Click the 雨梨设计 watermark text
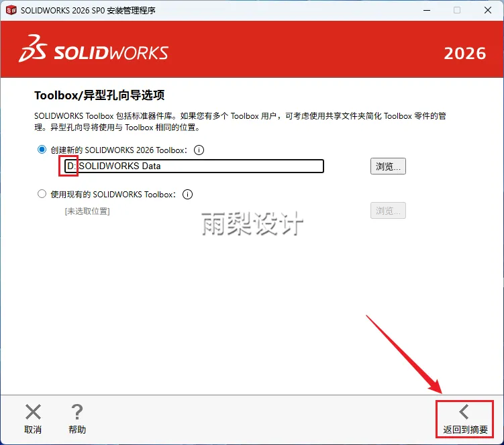Screen dimensions: 504x445 pos(252,224)
